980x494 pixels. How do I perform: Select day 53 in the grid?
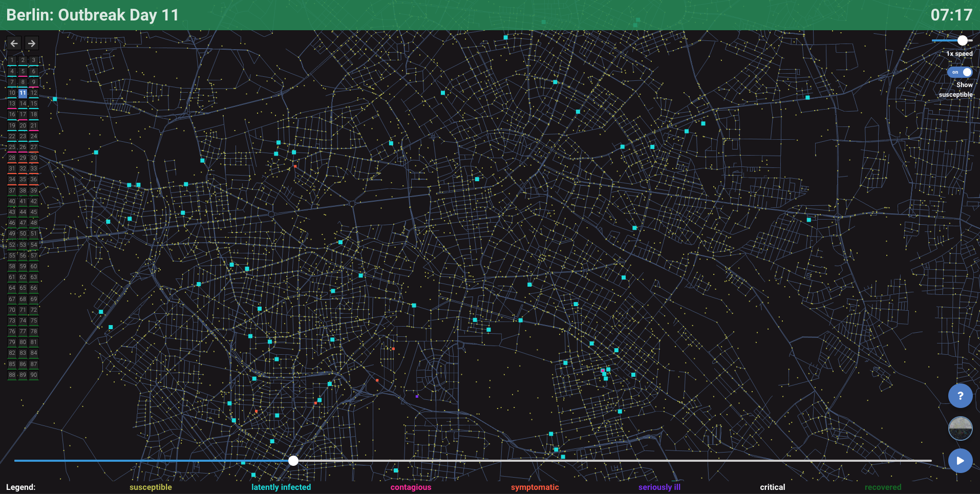point(23,245)
